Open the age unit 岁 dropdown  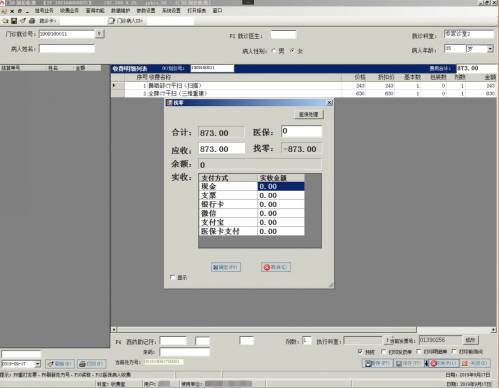[490, 49]
